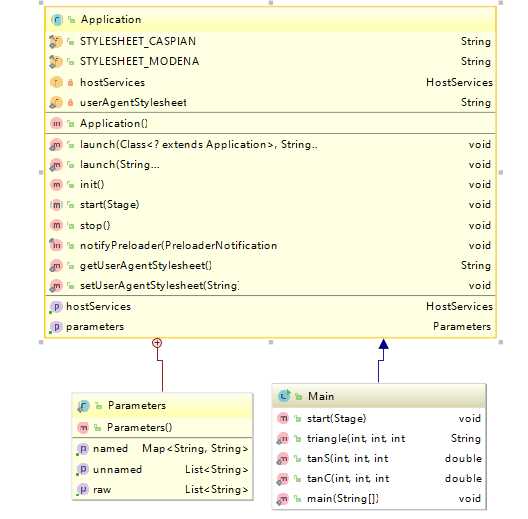Select the start(Stage) method in Application
This screenshot has height=519, width=528.
click(x=109, y=205)
